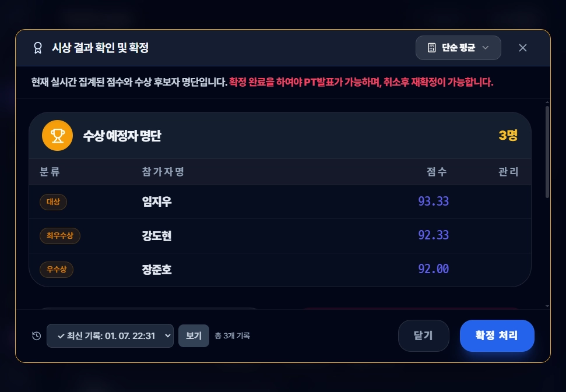Open the 단순 평균 scoring method dropdown
This screenshot has height=392, width=566.
pos(458,48)
